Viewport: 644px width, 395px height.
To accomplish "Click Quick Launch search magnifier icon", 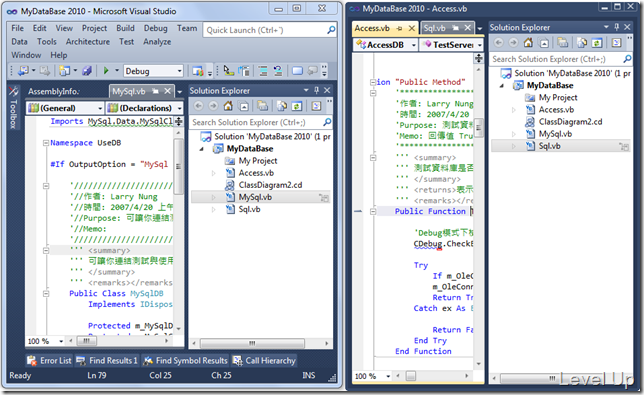I will click(x=331, y=30).
